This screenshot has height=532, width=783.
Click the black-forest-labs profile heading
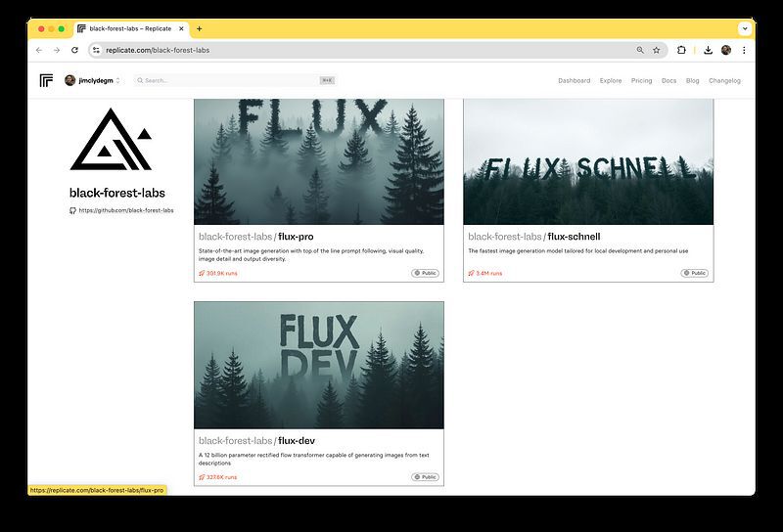pyautogui.click(x=117, y=193)
